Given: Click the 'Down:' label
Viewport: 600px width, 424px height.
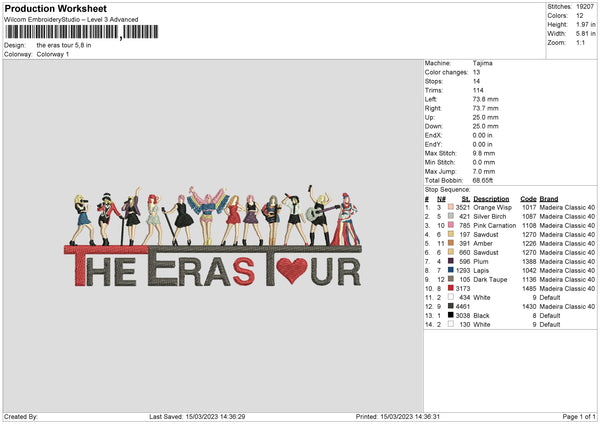Looking at the screenshot, I should [434, 126].
